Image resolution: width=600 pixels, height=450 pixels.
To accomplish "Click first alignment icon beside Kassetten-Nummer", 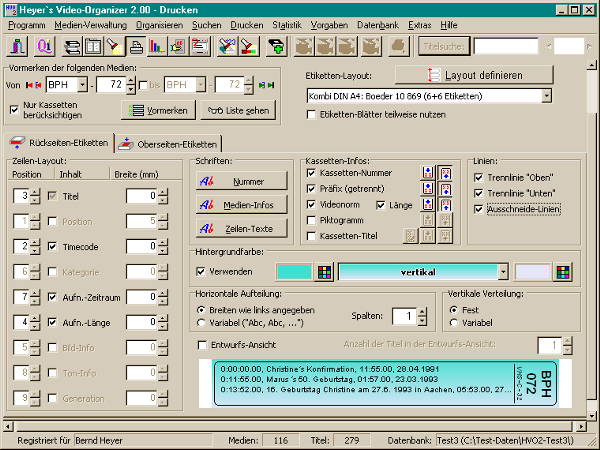I will tap(428, 173).
